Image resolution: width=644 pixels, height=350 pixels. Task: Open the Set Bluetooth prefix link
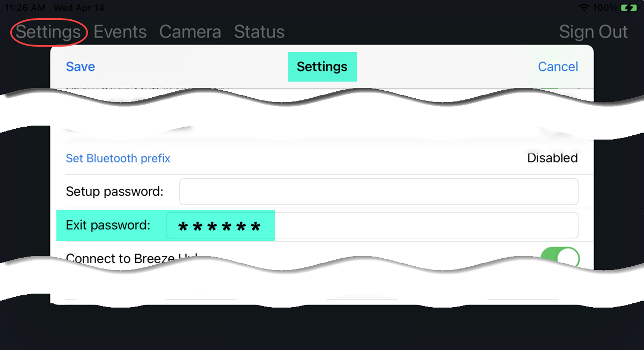[x=118, y=158]
